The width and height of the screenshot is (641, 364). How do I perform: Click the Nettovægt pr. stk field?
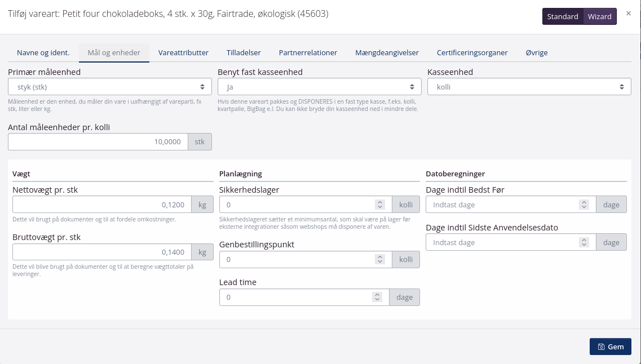coord(102,205)
